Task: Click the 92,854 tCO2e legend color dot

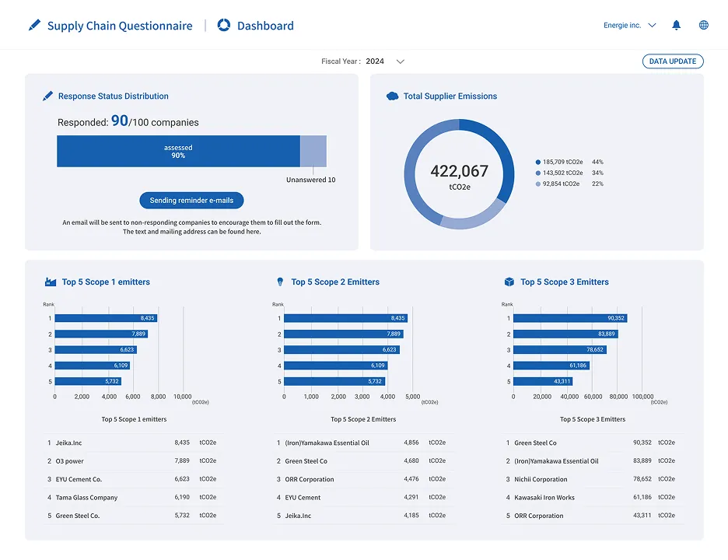Action: 537,184
